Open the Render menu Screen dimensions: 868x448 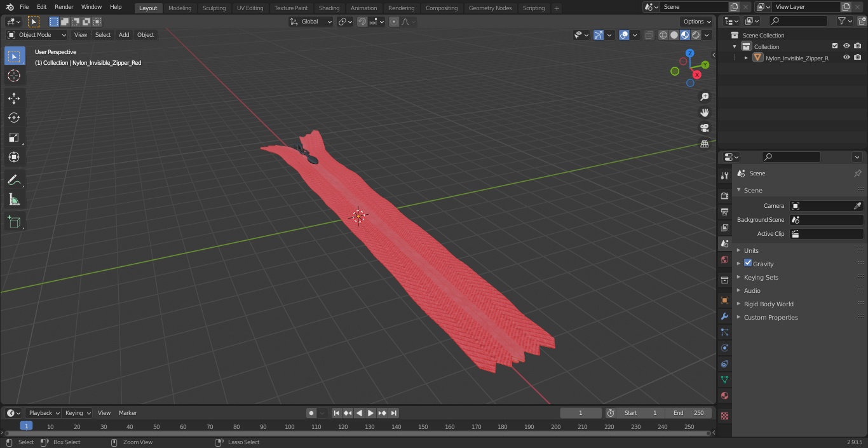64,7
